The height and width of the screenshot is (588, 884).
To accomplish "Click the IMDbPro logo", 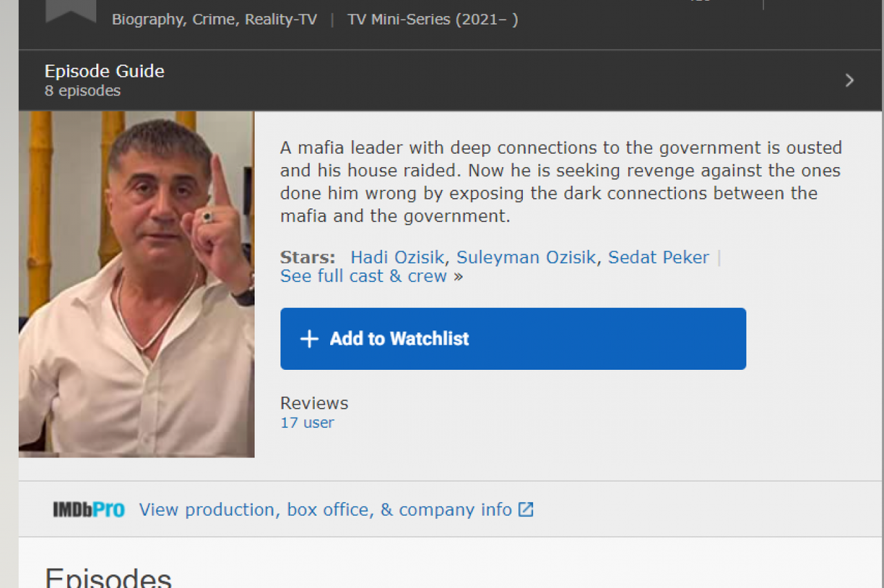I will (88, 509).
